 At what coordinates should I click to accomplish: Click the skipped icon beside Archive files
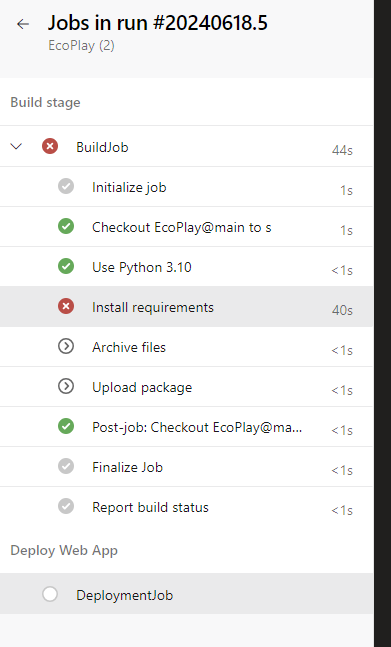tap(66, 346)
